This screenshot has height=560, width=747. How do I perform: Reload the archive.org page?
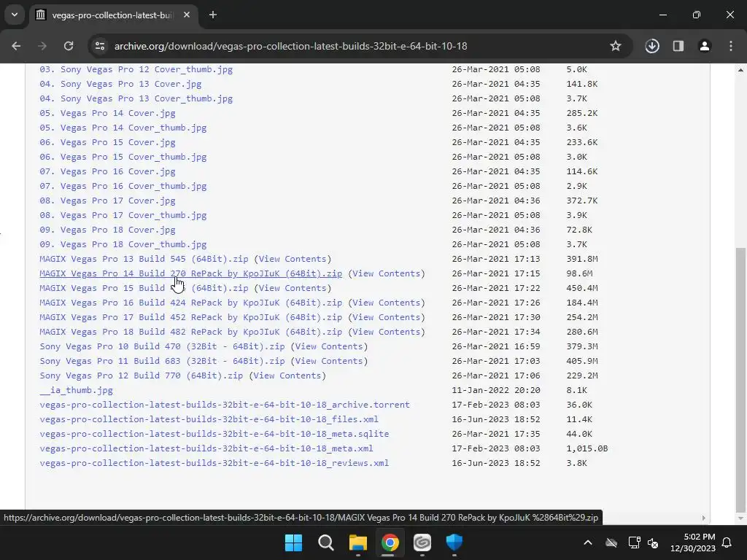[x=69, y=46]
